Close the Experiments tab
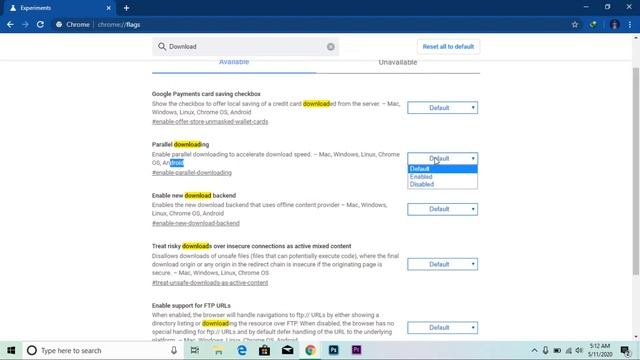Viewport: 640px width, 360px height. [109, 8]
